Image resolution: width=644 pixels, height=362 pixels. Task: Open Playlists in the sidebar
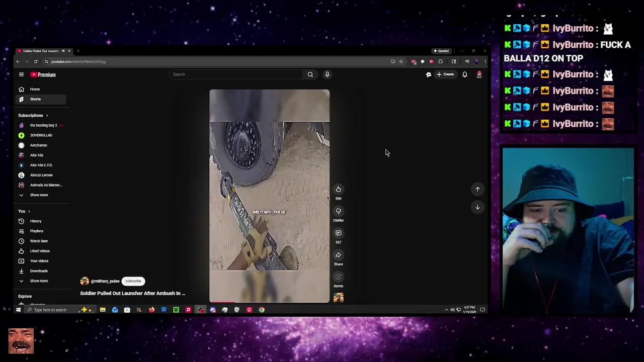tap(40, 231)
